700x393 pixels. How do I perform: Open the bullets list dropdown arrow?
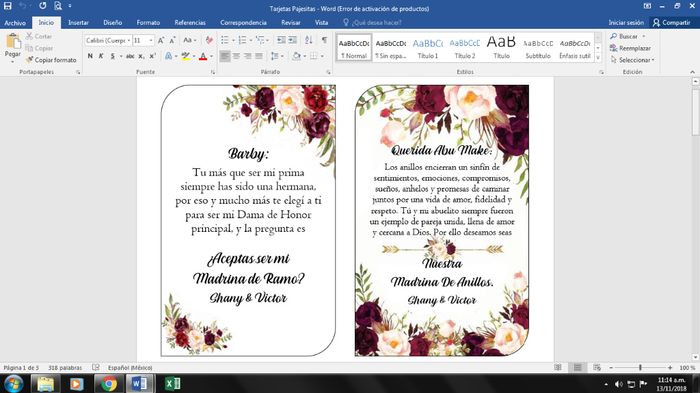coord(233,41)
